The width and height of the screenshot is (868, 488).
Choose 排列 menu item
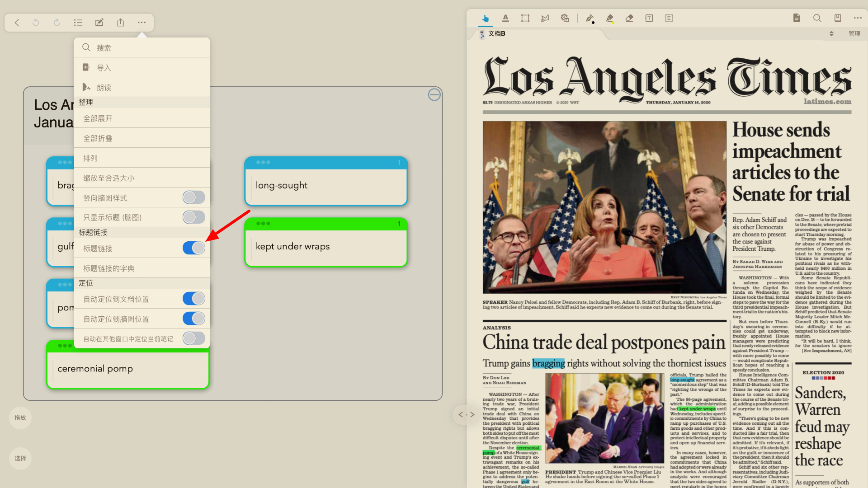[142, 158]
